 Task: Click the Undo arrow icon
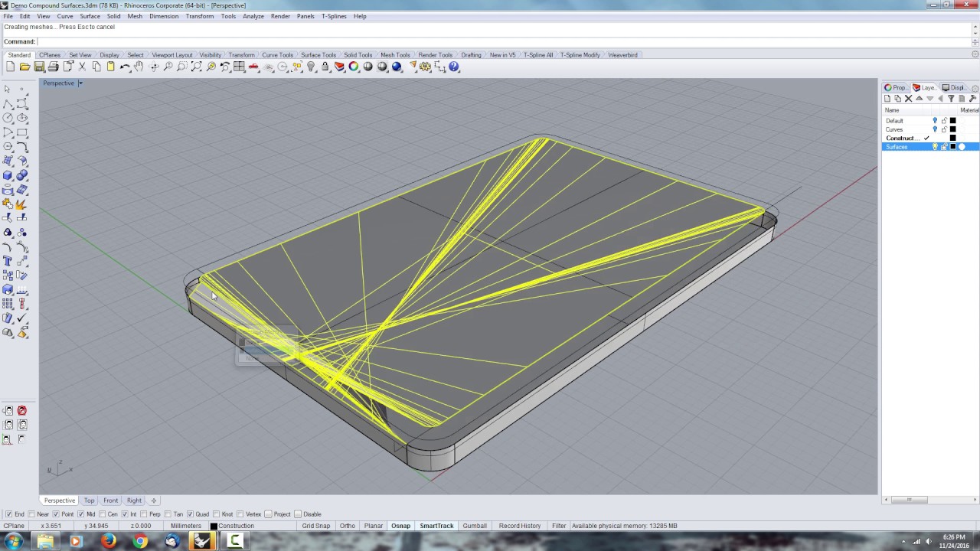[x=125, y=67]
